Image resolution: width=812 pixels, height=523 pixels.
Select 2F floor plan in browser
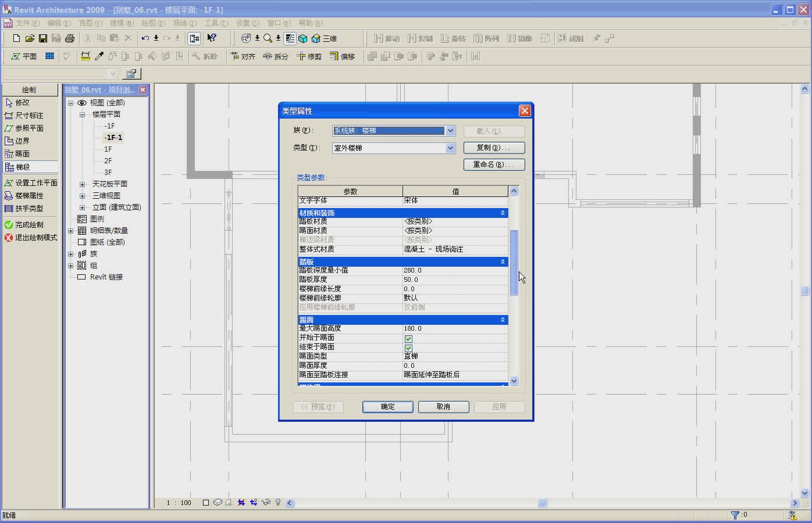point(108,161)
